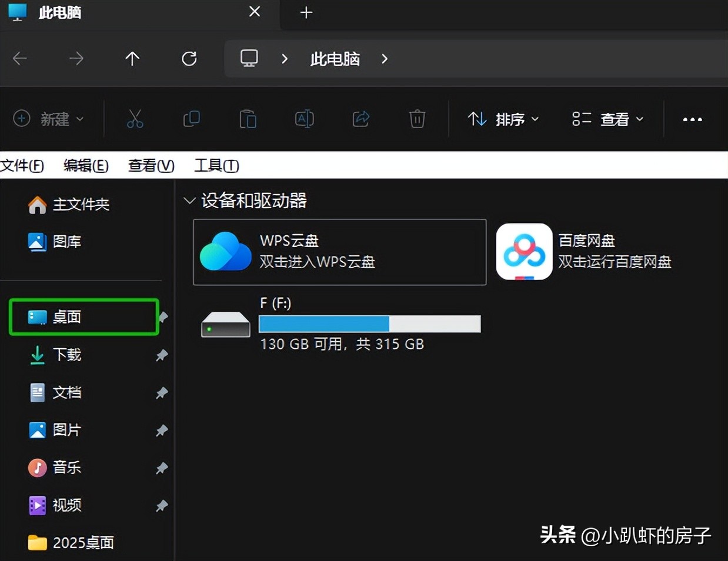Collapse the 设备和驱动器 section
Viewport: 728px width, 561px height.
coord(189,201)
